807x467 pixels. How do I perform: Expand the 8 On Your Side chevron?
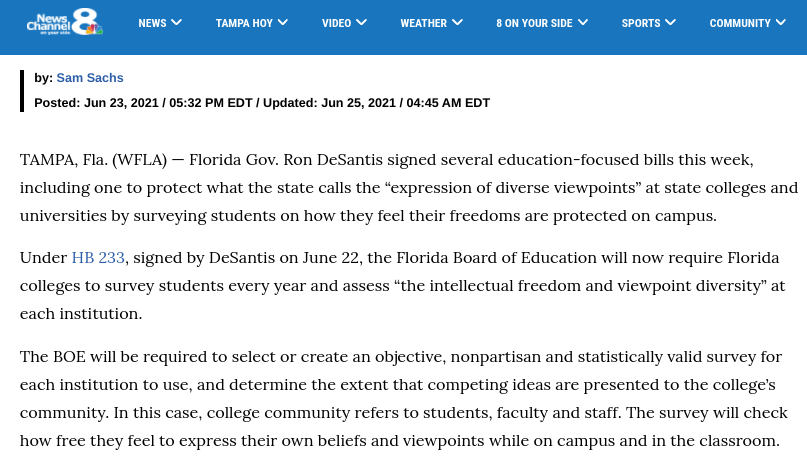point(582,22)
